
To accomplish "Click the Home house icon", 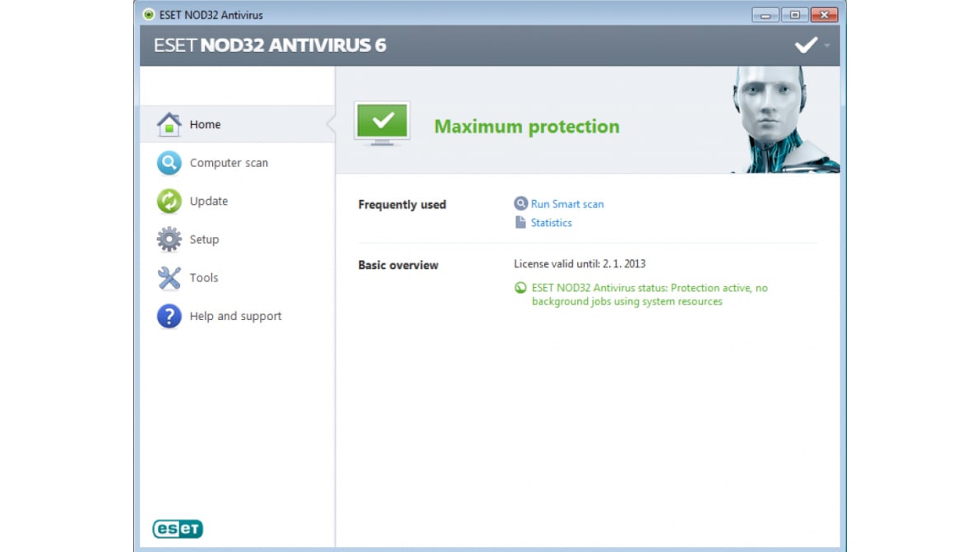I will [x=169, y=124].
